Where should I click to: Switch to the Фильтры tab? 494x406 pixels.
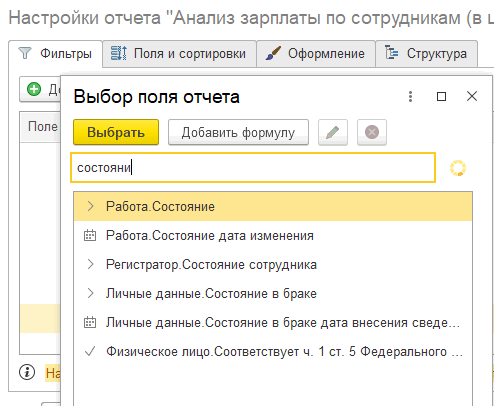click(x=55, y=54)
